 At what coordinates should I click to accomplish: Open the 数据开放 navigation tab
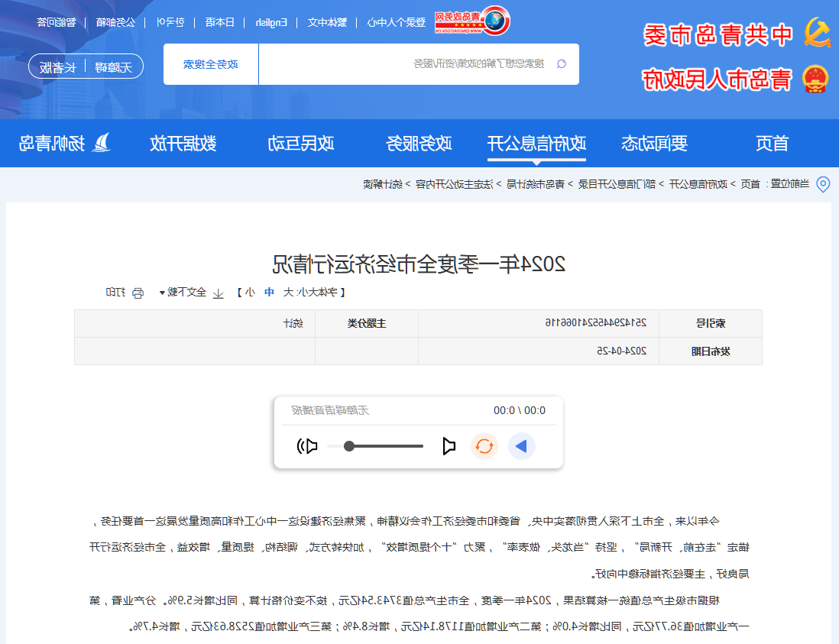click(183, 144)
